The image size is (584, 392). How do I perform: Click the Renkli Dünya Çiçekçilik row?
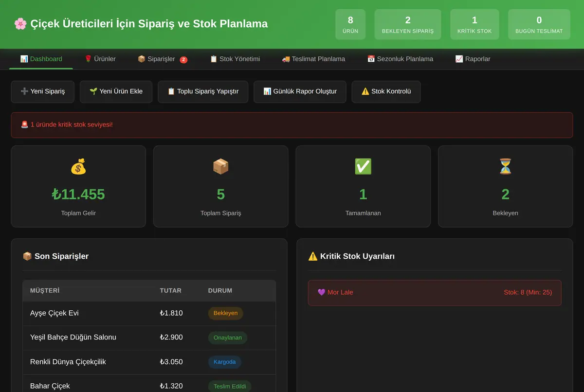pos(149,362)
